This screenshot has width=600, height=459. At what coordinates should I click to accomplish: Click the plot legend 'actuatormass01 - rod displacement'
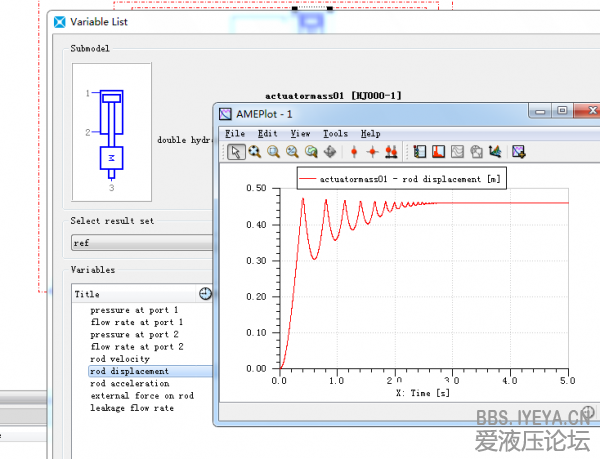400,179
